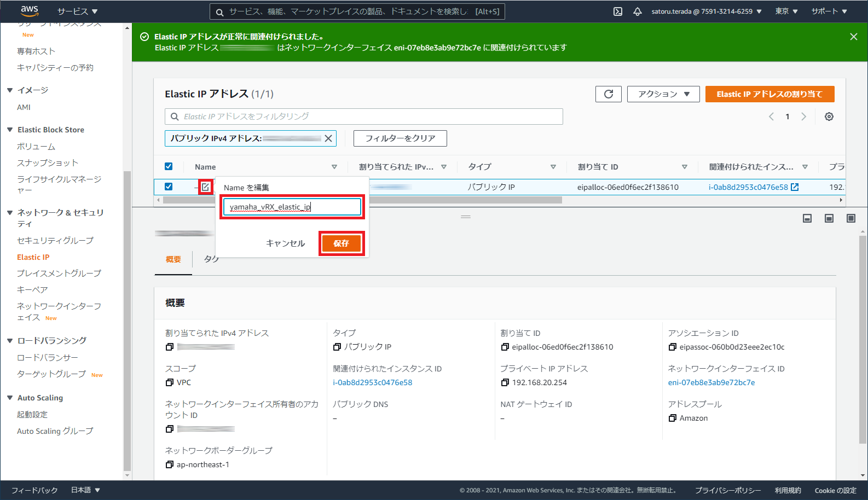Open associated instance ID link in summary
This screenshot has height=500, width=868.
pos(373,382)
